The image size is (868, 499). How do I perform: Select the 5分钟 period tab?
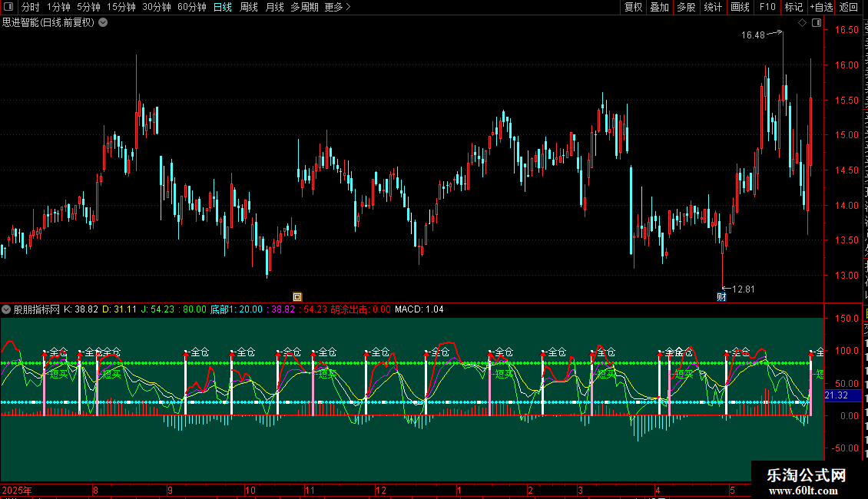pos(88,7)
